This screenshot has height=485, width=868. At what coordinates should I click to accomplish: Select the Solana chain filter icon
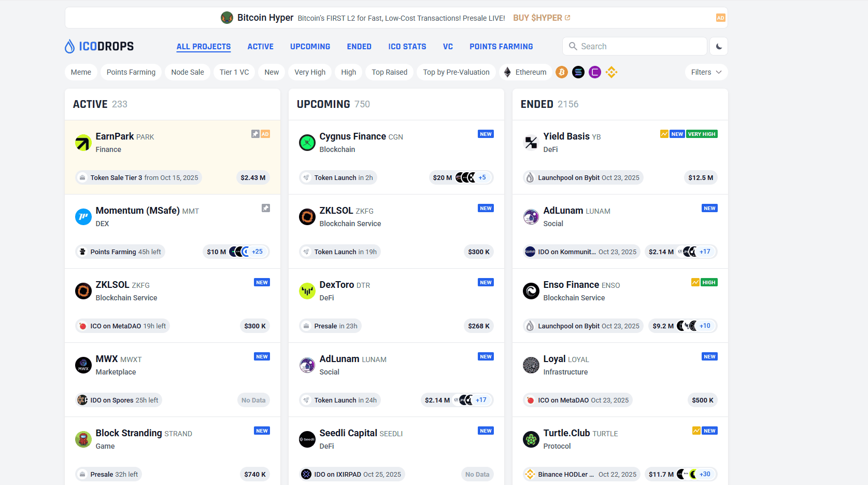point(578,72)
